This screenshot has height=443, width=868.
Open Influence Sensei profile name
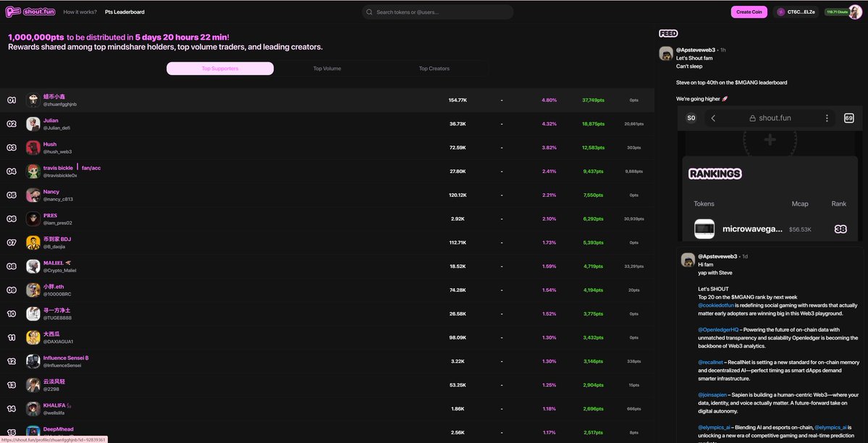pos(66,358)
